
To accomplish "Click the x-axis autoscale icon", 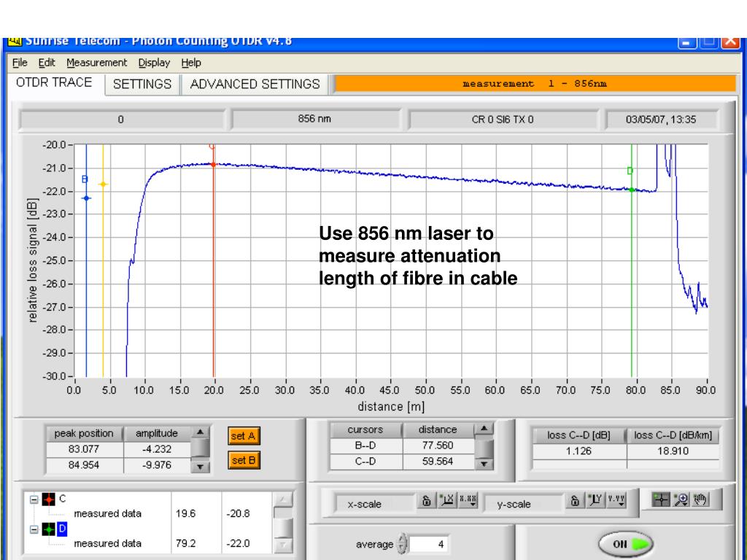I will (x=447, y=500).
